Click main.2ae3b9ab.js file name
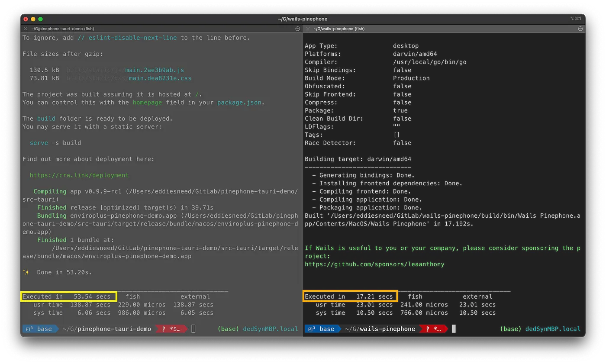 [x=155, y=70]
